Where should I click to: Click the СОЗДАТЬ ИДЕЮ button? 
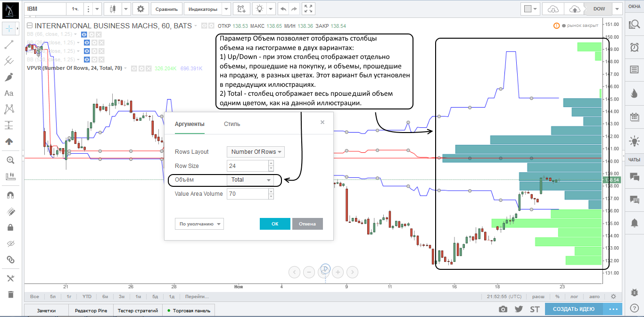(x=573, y=309)
